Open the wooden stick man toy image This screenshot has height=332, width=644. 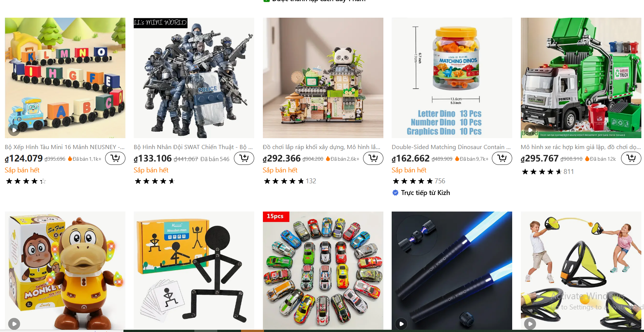(x=194, y=271)
